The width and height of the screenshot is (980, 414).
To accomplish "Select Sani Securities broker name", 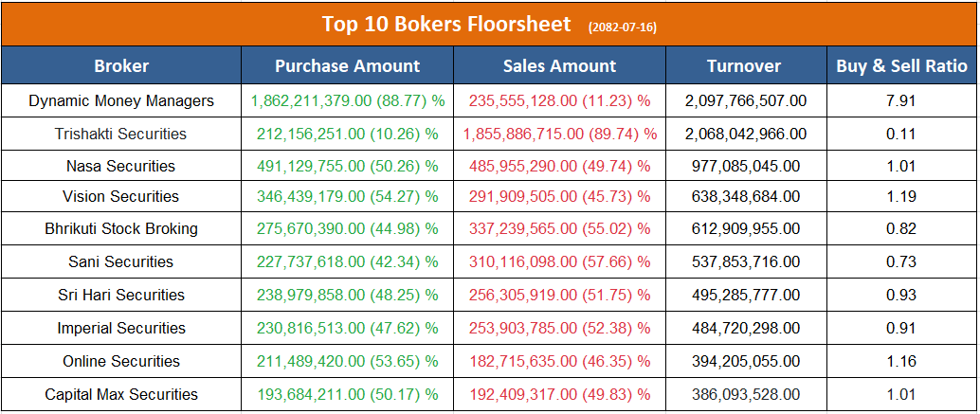I will pyautogui.click(x=121, y=261).
